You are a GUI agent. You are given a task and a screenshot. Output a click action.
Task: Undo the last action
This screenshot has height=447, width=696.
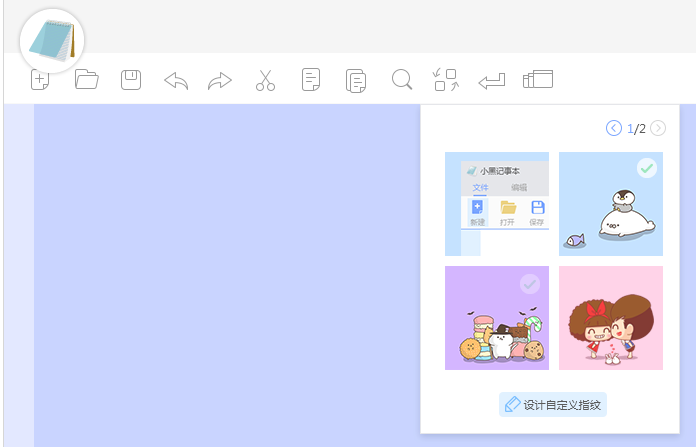(x=176, y=81)
